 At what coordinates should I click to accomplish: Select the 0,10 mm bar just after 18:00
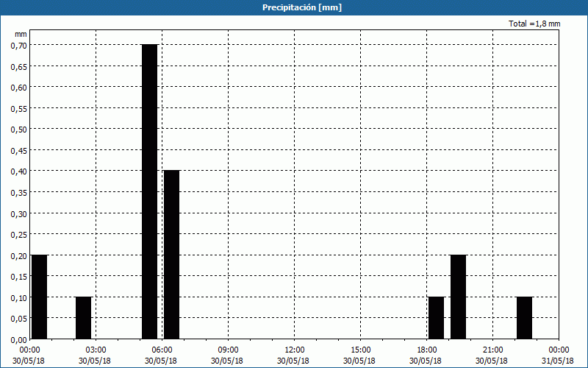coord(436,318)
